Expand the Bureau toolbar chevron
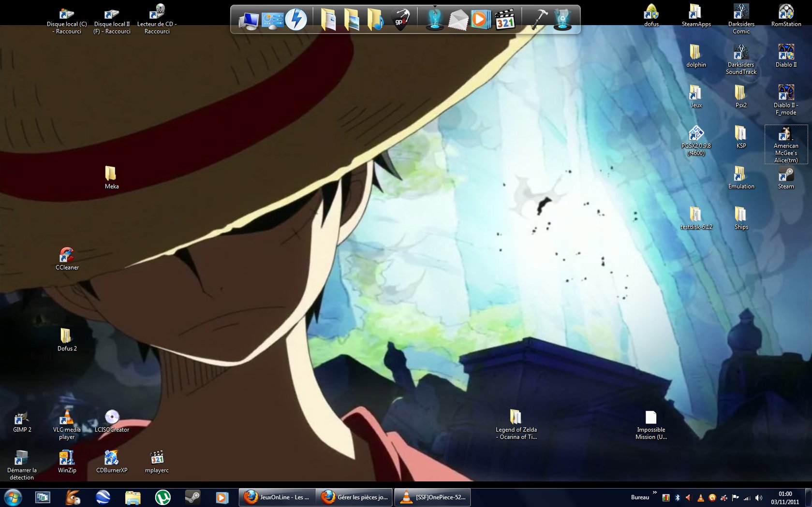This screenshot has height=507, width=812. tap(655, 493)
